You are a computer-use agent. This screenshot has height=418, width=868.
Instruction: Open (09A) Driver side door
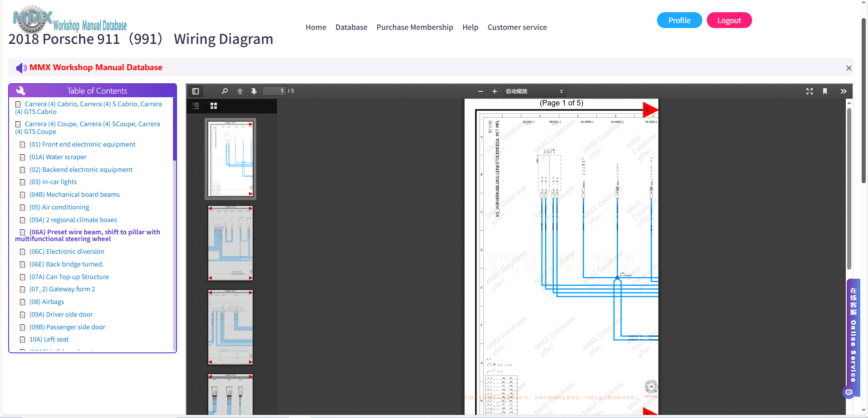click(61, 314)
